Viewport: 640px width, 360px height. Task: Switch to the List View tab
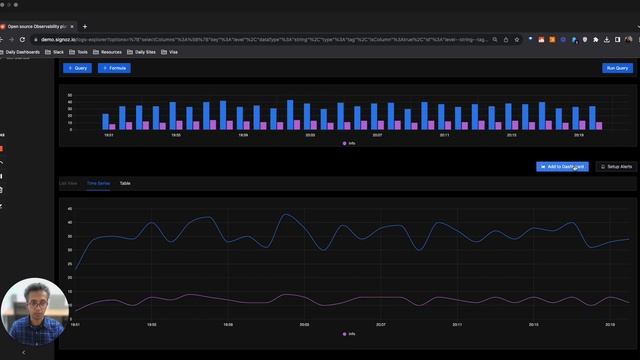pos(68,183)
